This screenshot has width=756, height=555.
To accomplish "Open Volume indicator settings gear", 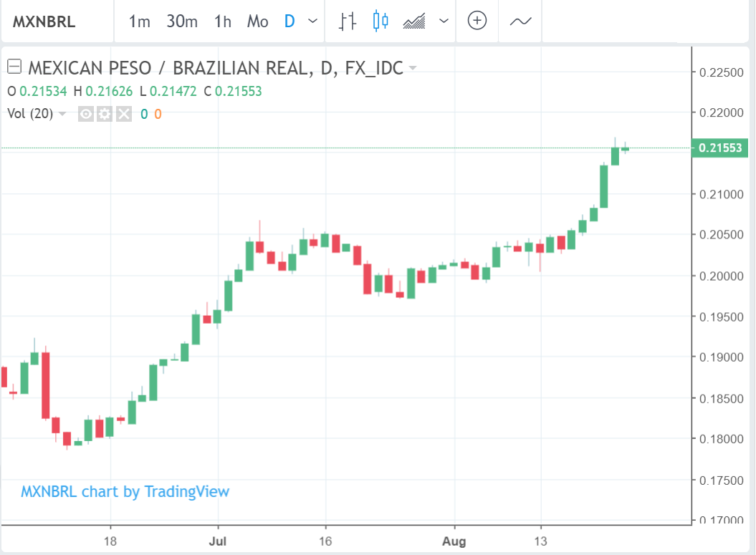I will [x=105, y=114].
